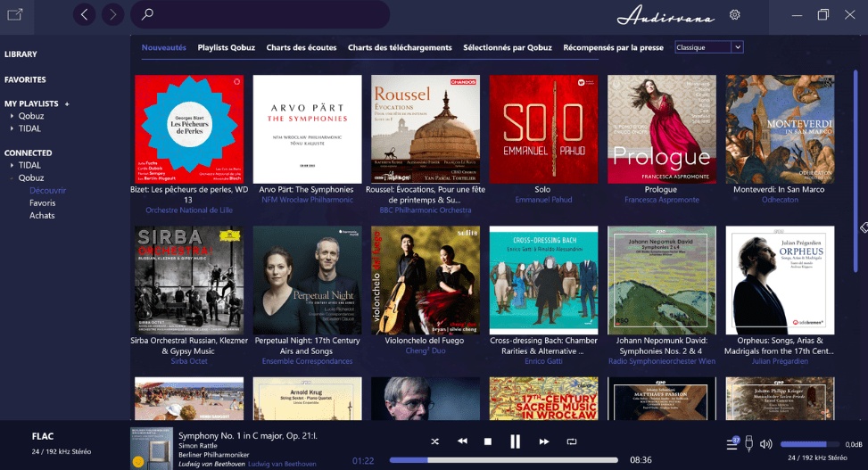Open the audio output device icon
This screenshot has width=868, height=470.
coord(749,443)
